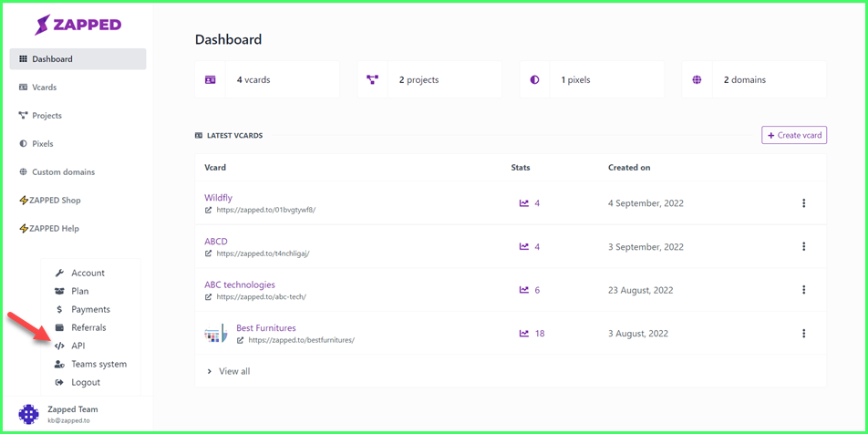Open three-dot options menu for Best Furnitures

(x=804, y=334)
